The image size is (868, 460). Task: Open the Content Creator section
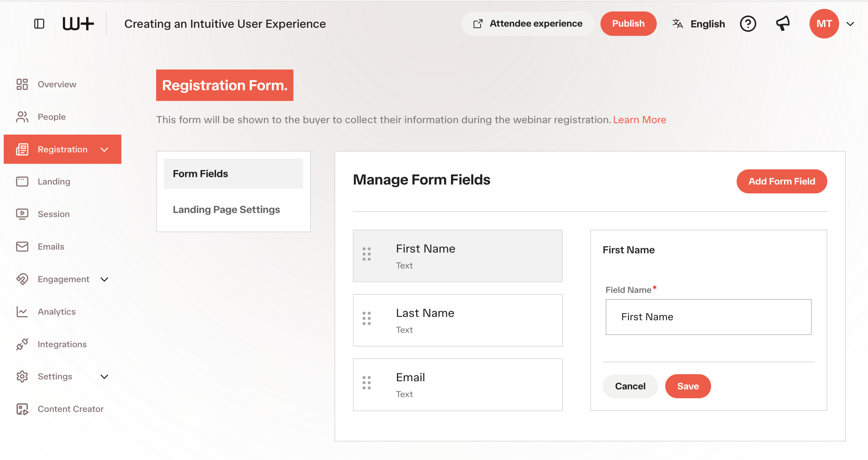(71, 409)
